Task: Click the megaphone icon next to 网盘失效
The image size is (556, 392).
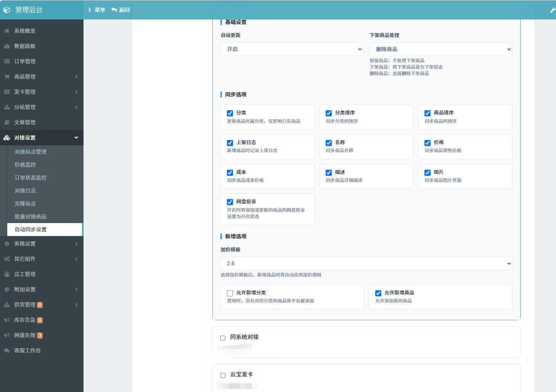Action: coord(7,335)
